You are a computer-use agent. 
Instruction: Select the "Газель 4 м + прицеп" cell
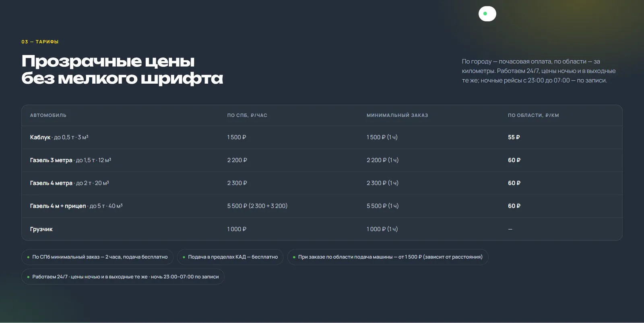[76, 206]
